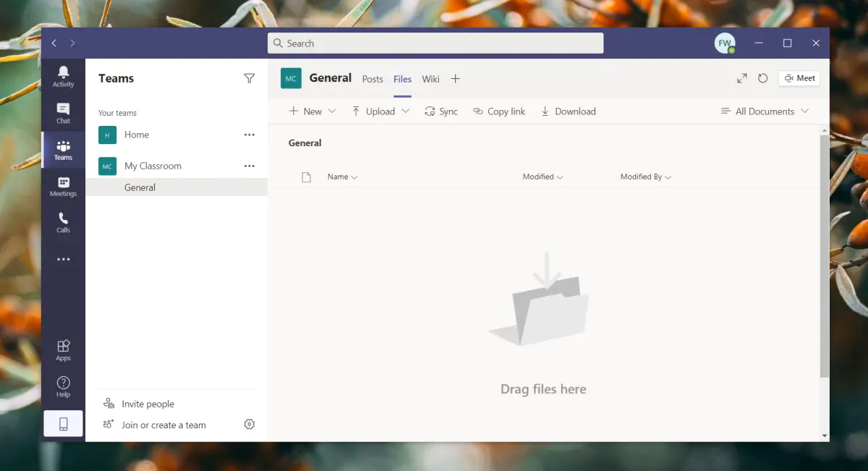The width and height of the screenshot is (868, 471).
Task: Click the files pane vertical scrollbar
Action: [825, 255]
